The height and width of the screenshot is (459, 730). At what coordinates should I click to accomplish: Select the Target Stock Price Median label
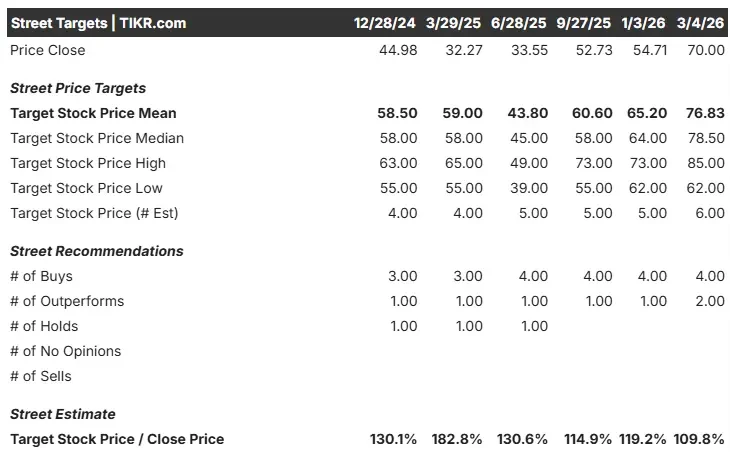pyautogui.click(x=97, y=138)
